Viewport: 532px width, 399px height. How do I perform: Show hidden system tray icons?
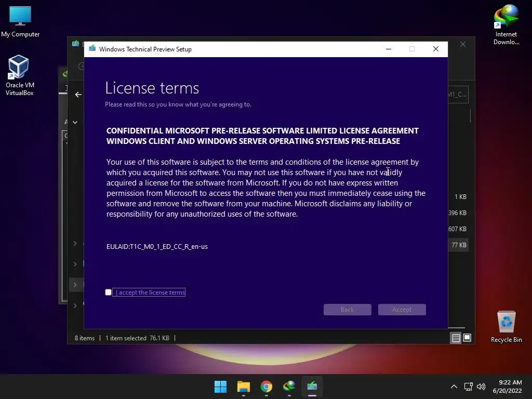pos(454,387)
